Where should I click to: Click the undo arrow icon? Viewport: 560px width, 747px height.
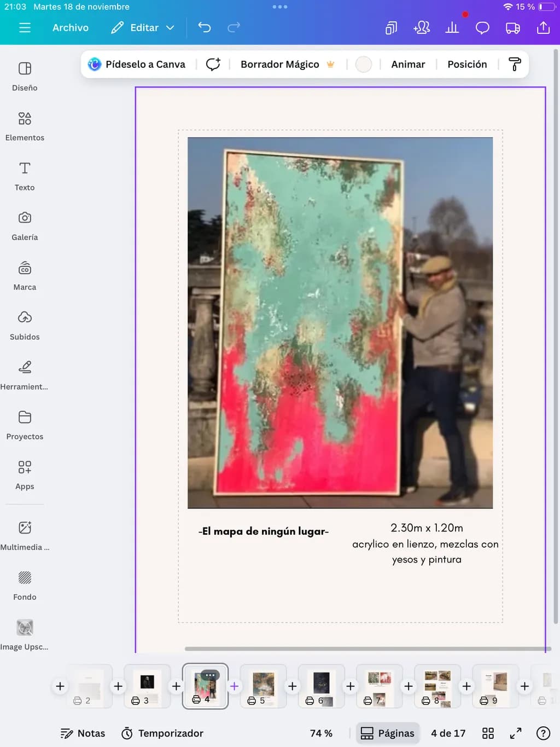[x=205, y=27]
